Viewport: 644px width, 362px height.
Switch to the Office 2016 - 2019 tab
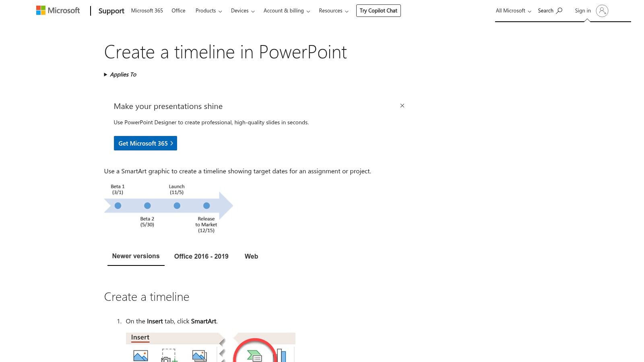click(x=201, y=256)
